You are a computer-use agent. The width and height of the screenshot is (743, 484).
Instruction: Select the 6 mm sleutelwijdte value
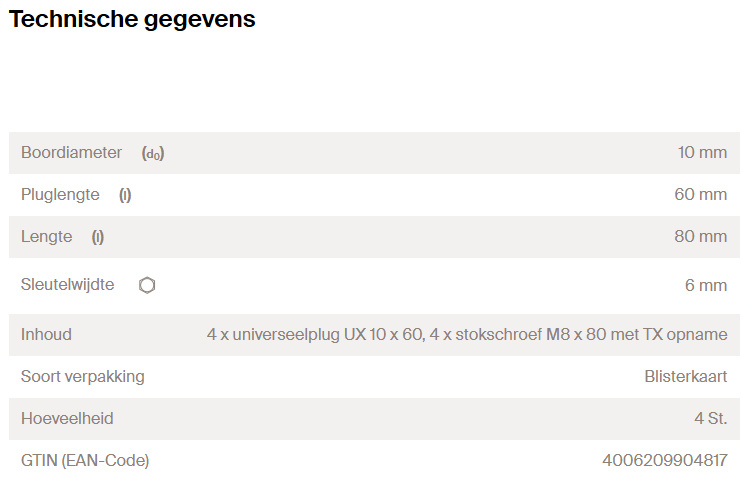point(706,285)
